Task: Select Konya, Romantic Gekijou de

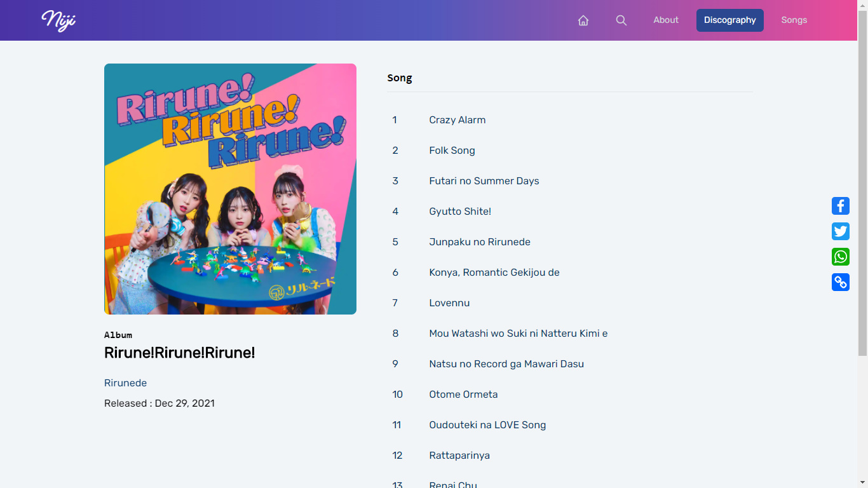Action: pos(494,273)
